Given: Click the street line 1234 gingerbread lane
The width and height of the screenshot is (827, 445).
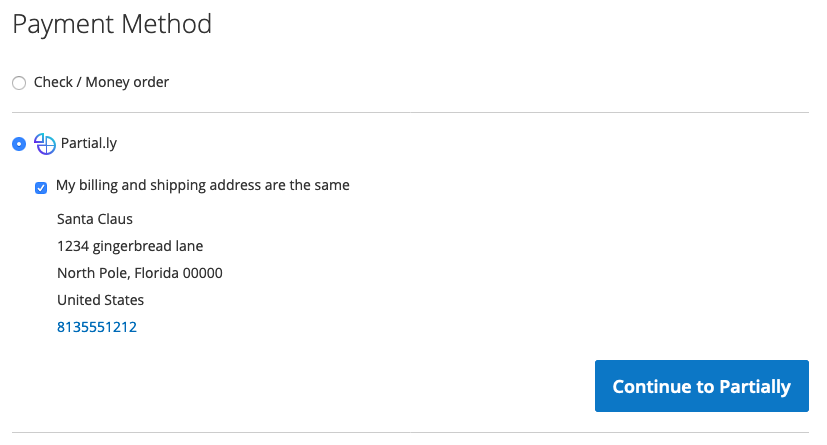Looking at the screenshot, I should click(130, 246).
